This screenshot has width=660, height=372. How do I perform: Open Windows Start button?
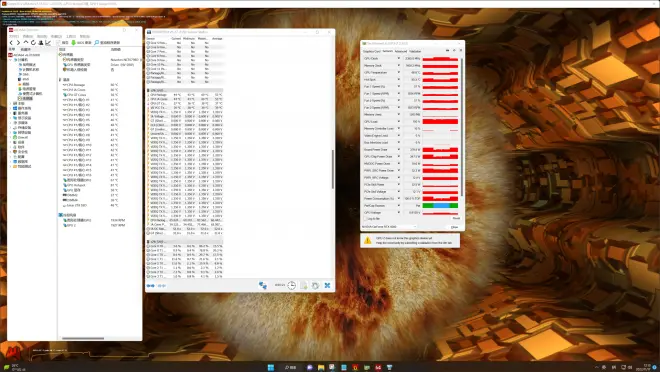click(x=271, y=367)
